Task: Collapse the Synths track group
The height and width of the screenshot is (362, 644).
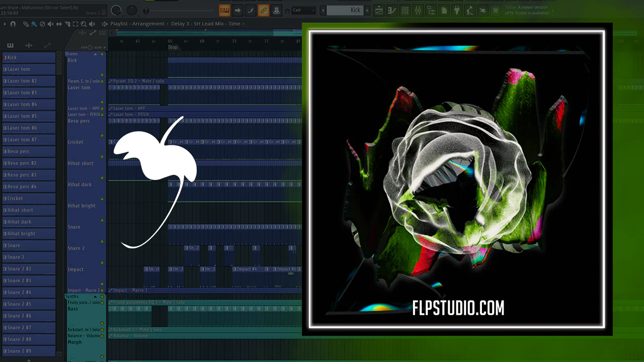Action: click(x=95, y=297)
